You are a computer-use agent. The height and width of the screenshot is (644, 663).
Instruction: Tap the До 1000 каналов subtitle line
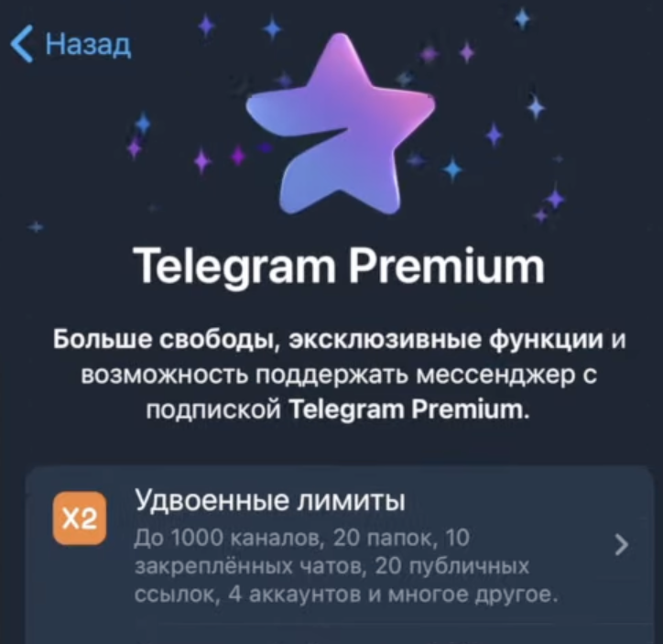pos(302,539)
